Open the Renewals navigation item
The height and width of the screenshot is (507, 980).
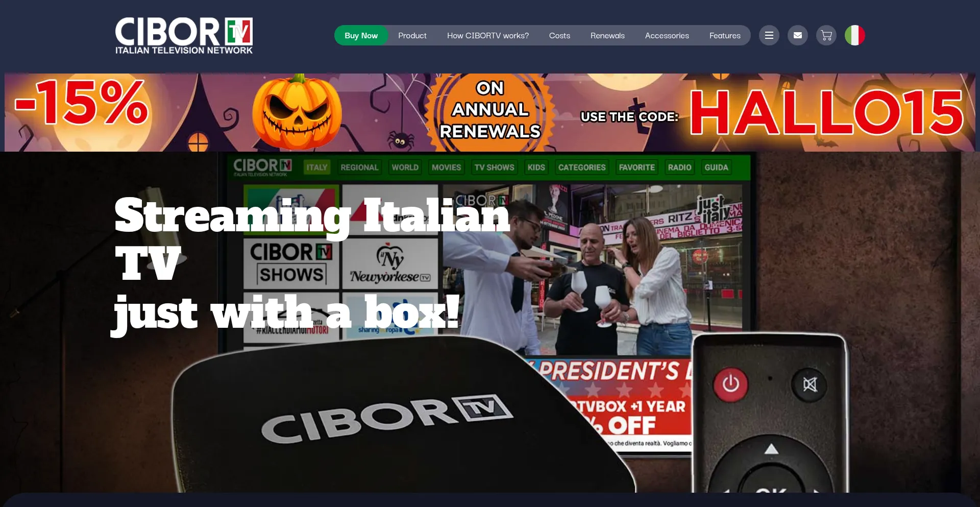point(607,35)
